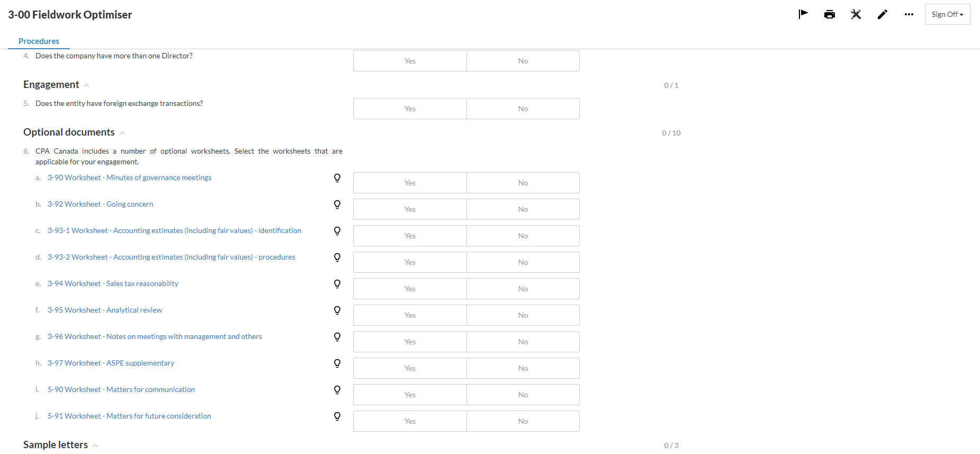The width and height of the screenshot is (980, 454).
Task: Select Yes for 3-94 Sales tax reasonability
Action: click(x=410, y=289)
